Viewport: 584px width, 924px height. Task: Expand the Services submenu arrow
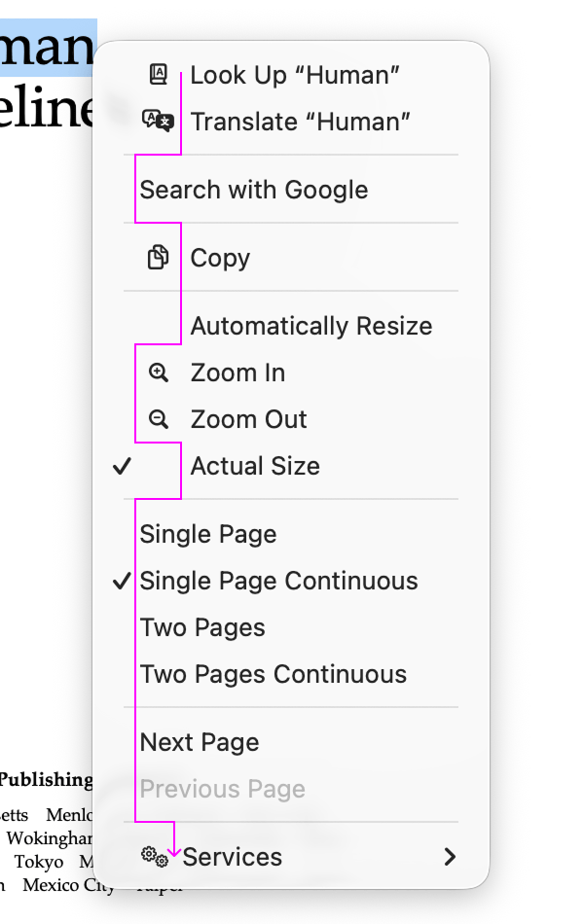(449, 857)
